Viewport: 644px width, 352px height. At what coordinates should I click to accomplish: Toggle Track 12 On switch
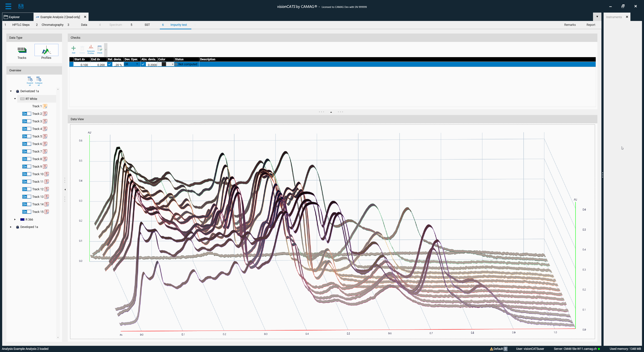[26, 189]
